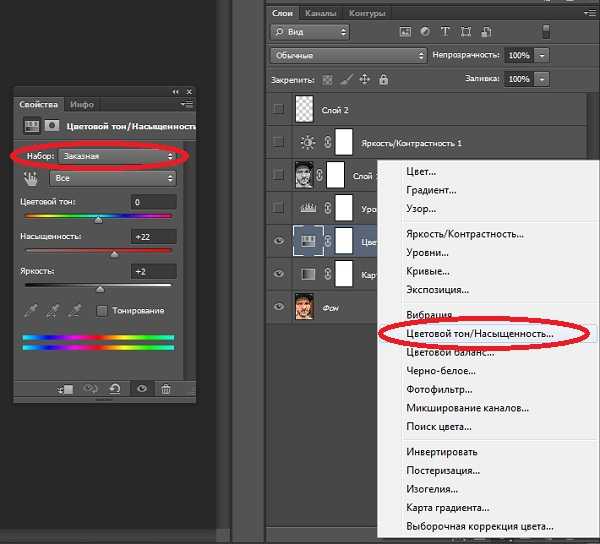Click Hue/Saturation adjustment icon in Properties
This screenshot has width=600, height=544.
(32, 126)
